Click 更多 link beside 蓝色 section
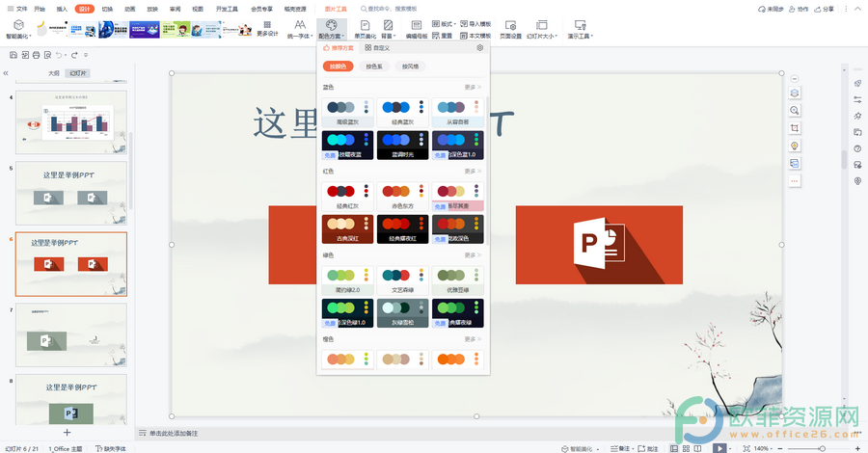Image resolution: width=868 pixels, height=453 pixels. [473, 88]
